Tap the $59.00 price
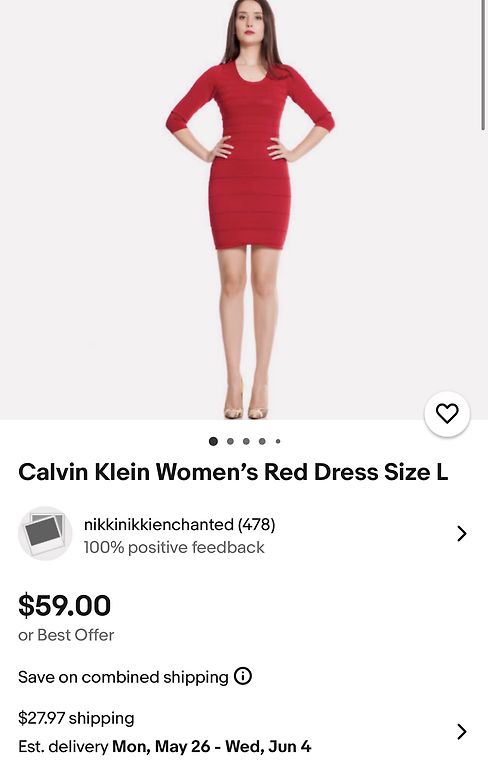The width and height of the screenshot is (488, 768). click(x=65, y=605)
